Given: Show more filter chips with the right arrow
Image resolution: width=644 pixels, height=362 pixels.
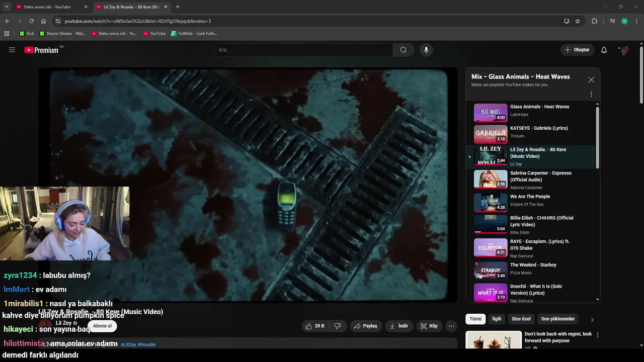Looking at the screenshot, I should pyautogui.click(x=592, y=319).
